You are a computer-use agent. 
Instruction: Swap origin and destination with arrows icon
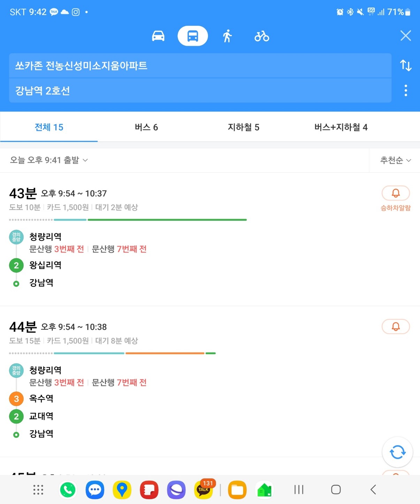point(406,65)
